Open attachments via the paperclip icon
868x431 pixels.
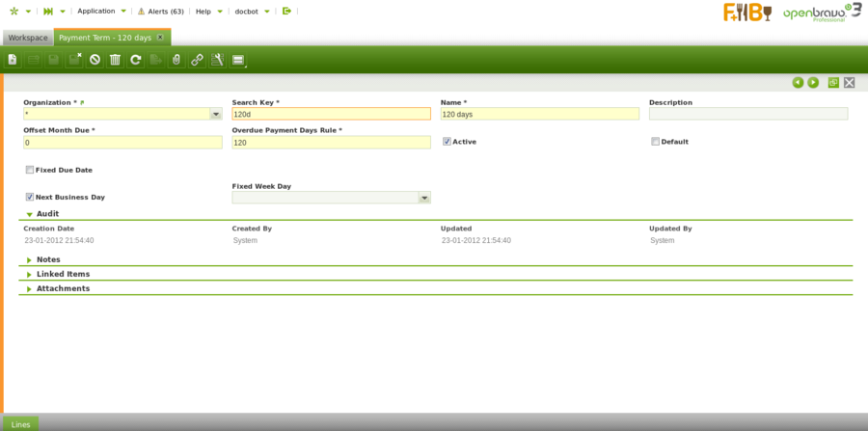[x=176, y=60]
